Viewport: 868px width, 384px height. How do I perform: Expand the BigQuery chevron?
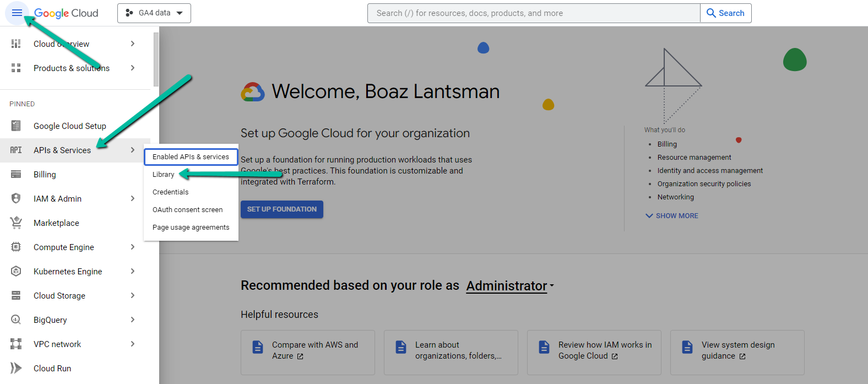133,320
